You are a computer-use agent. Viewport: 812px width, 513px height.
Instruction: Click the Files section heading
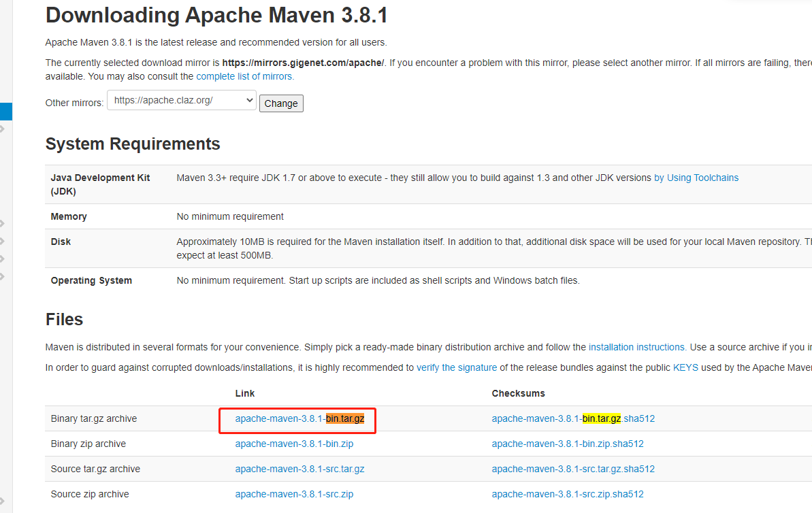(64, 319)
